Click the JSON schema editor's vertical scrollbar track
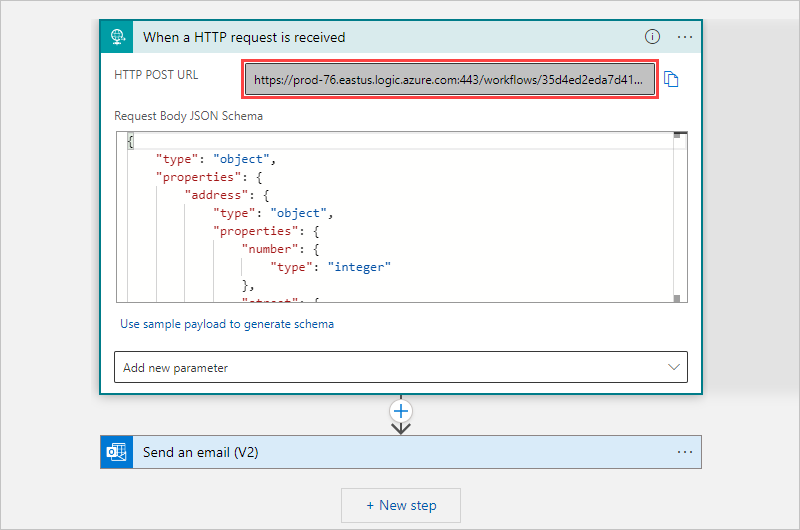This screenshot has height=530, width=800. pos(679,220)
